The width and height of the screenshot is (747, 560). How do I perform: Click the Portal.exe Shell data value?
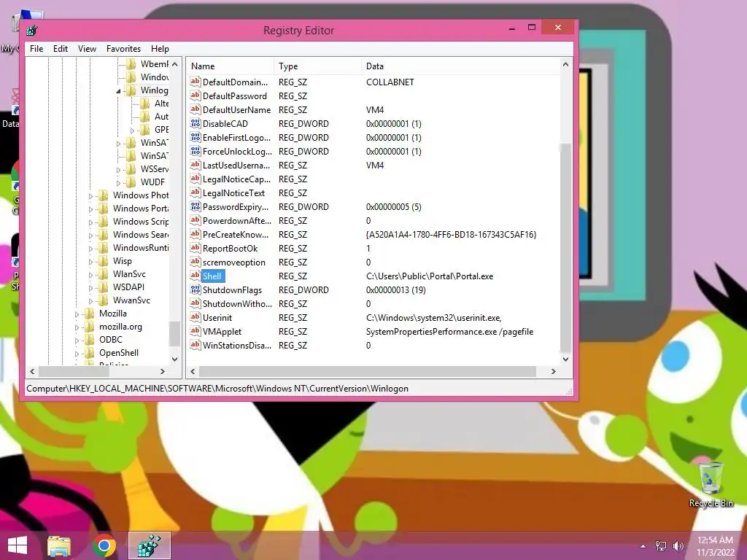(429, 276)
